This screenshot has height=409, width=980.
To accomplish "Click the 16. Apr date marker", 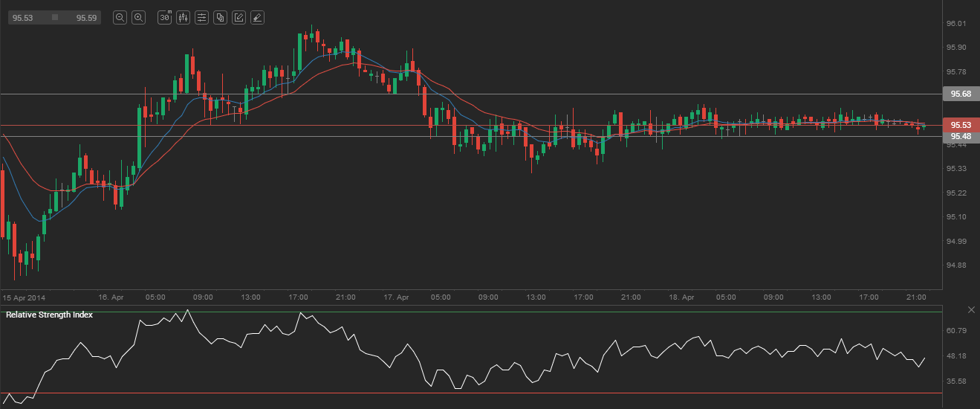I will tap(111, 297).
